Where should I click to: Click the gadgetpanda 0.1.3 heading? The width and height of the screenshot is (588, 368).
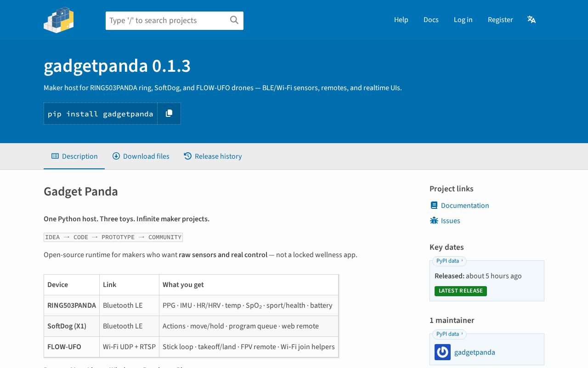click(x=117, y=66)
